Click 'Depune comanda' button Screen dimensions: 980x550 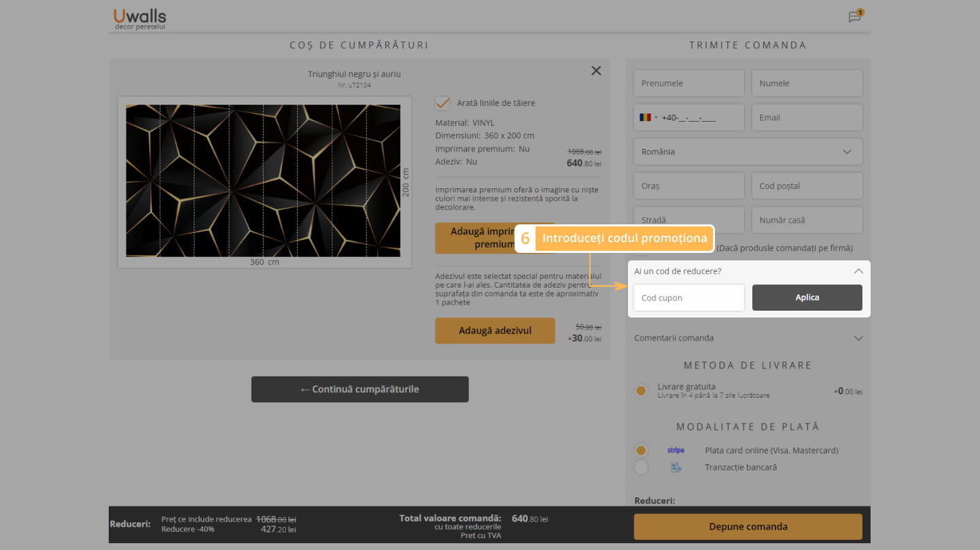pos(748,527)
